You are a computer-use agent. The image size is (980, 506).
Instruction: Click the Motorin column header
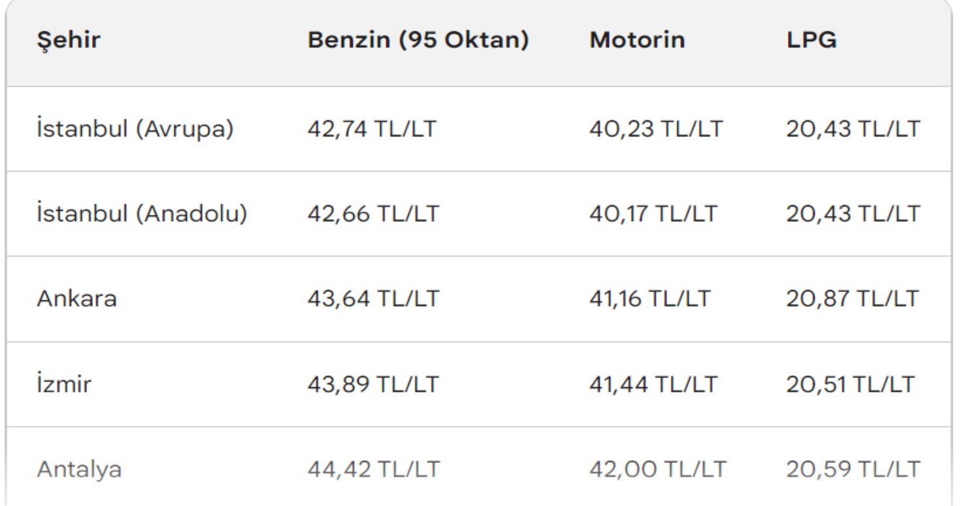click(637, 40)
